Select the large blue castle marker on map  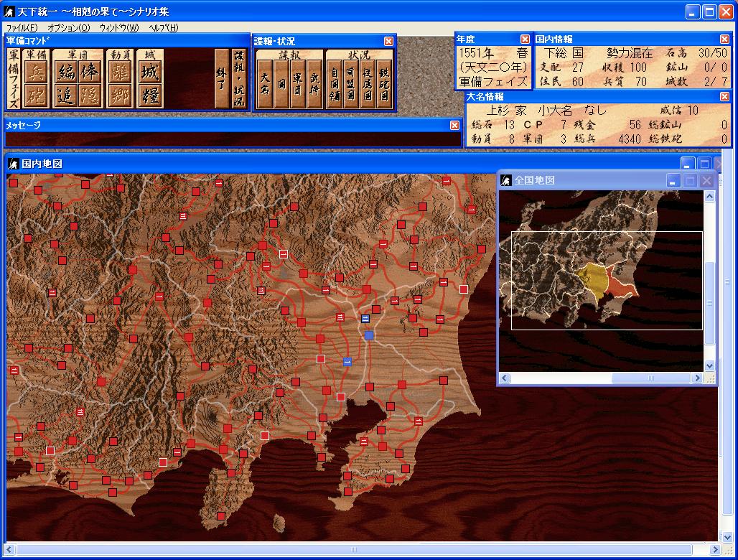(x=369, y=335)
